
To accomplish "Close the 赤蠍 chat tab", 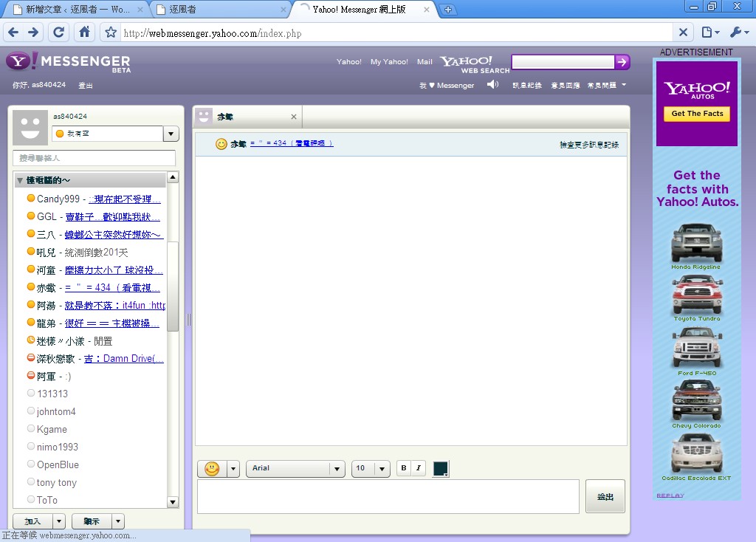I will click(294, 117).
